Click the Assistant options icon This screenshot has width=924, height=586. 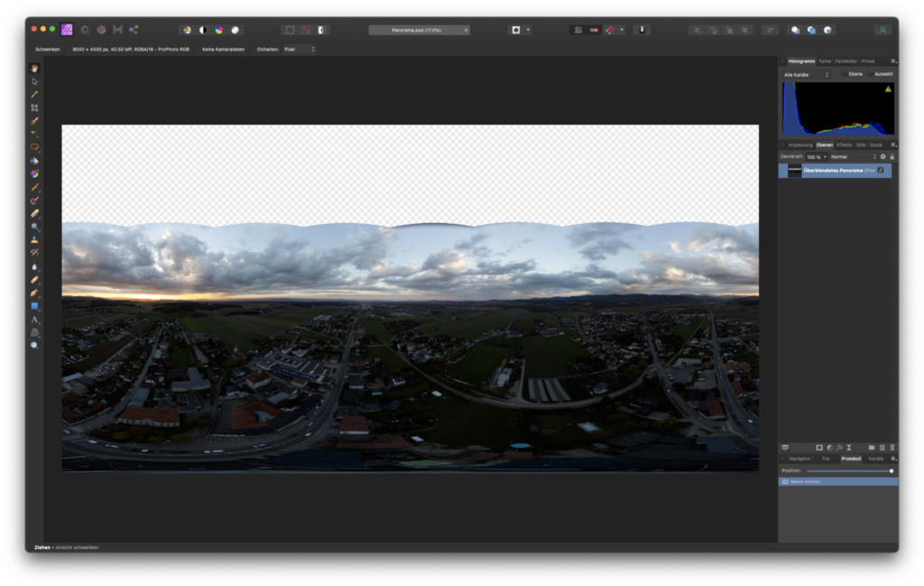[x=642, y=30]
